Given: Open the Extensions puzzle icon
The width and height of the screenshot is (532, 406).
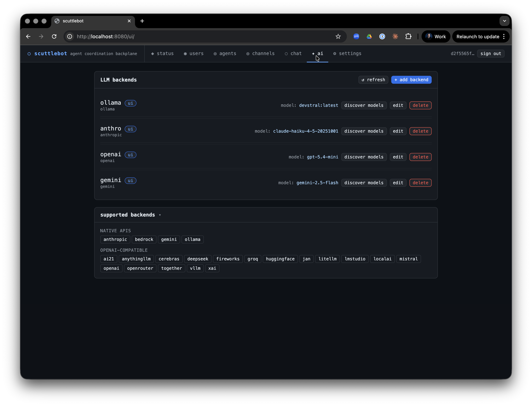Looking at the screenshot, I should coord(408,36).
